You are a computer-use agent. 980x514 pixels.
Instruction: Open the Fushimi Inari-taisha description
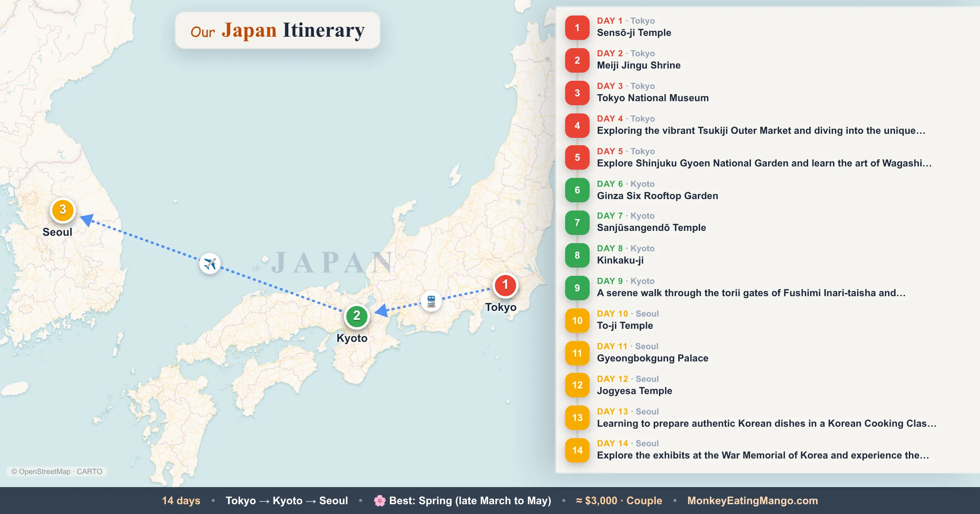point(751,293)
